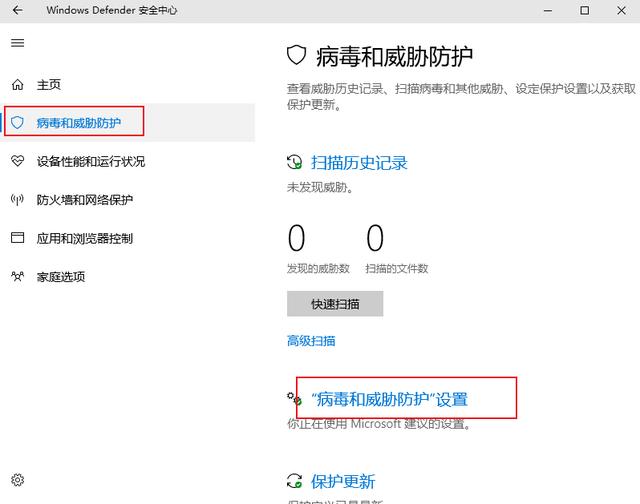640x504 pixels.
Task: Open the 保护更新 link
Action: [343, 481]
